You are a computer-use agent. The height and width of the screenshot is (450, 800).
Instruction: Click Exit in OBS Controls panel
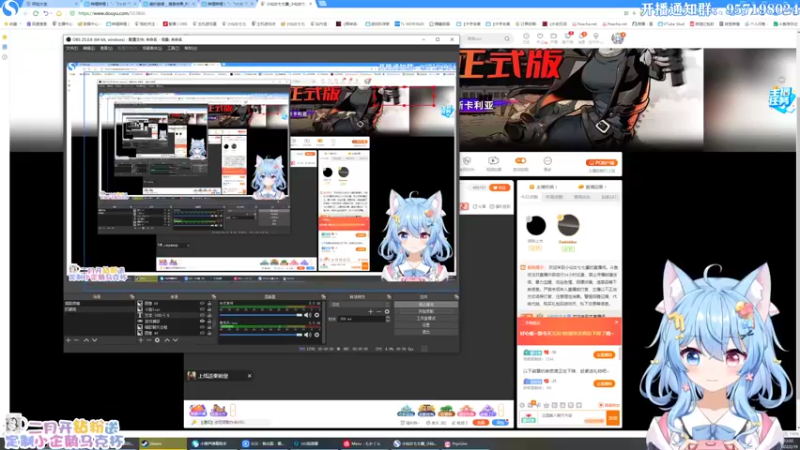pos(426,332)
